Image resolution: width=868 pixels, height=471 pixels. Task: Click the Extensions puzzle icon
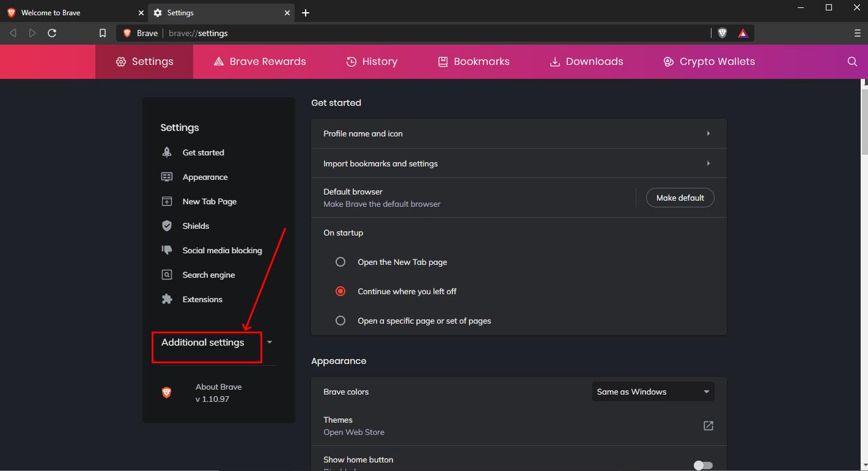click(x=167, y=299)
